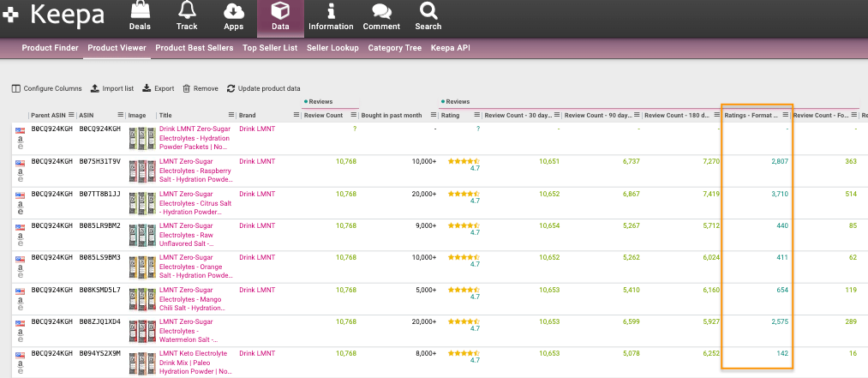
Task: Open the Raspberry Salt product title link
Action: pyautogui.click(x=196, y=171)
